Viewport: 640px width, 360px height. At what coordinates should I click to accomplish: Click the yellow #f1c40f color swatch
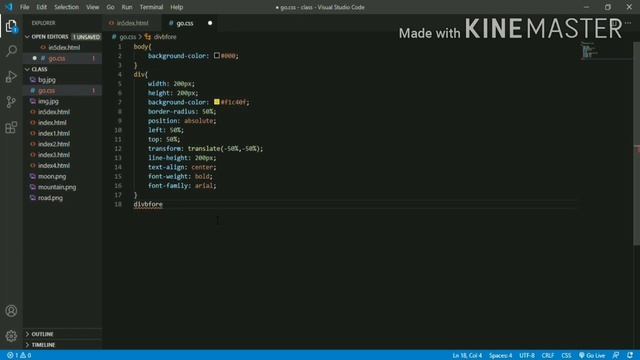217,102
